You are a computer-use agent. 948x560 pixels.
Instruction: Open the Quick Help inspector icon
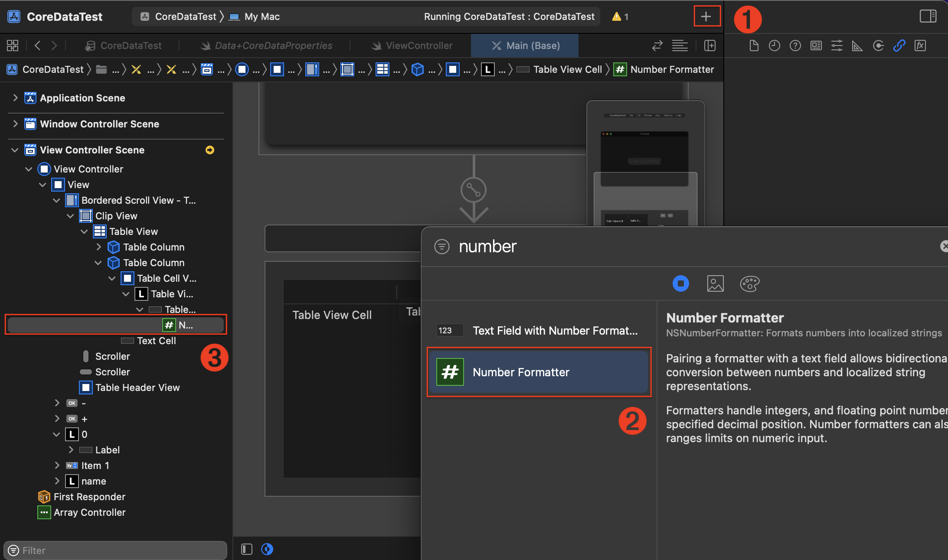click(795, 46)
